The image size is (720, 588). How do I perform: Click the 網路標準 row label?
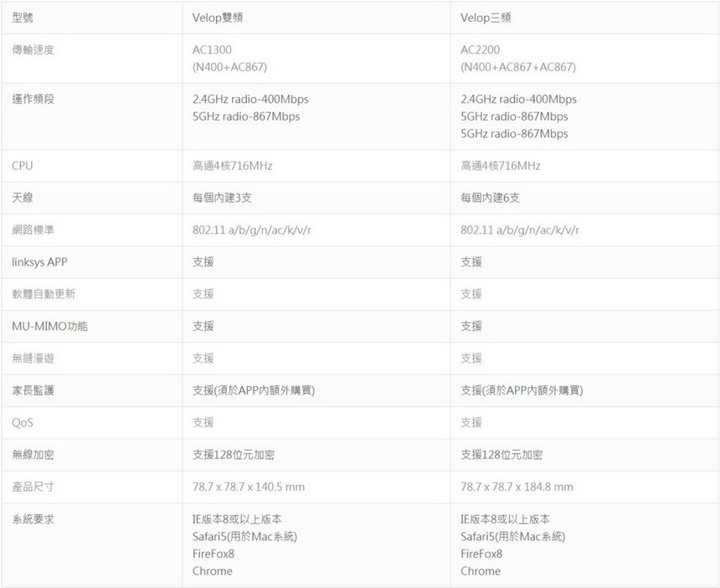pos(33,230)
